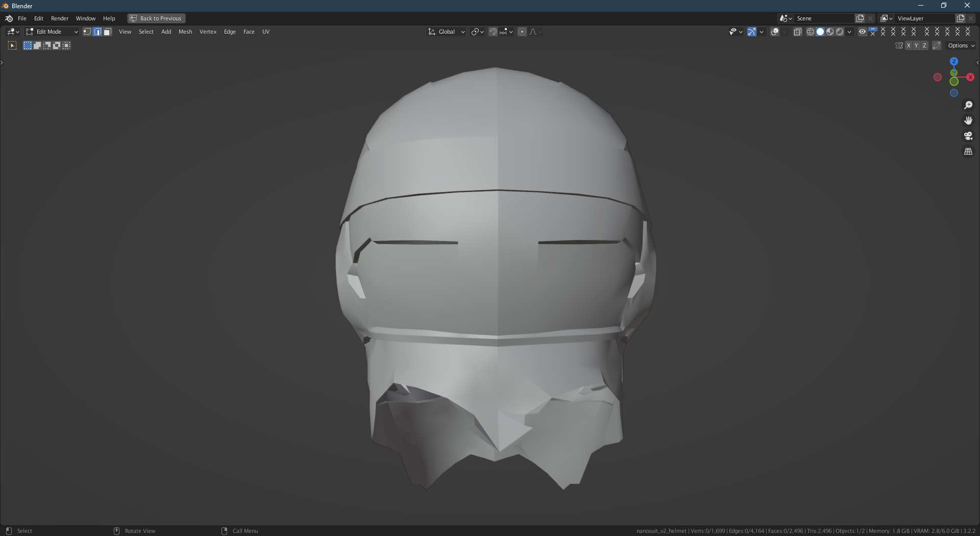
Task: Click the Back to Previous button
Action: click(x=156, y=18)
